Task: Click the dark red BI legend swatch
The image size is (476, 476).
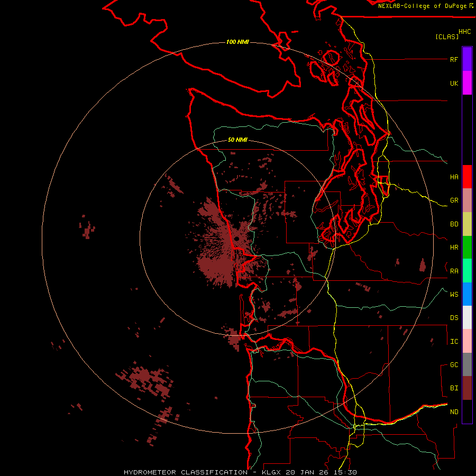Action: click(x=467, y=388)
